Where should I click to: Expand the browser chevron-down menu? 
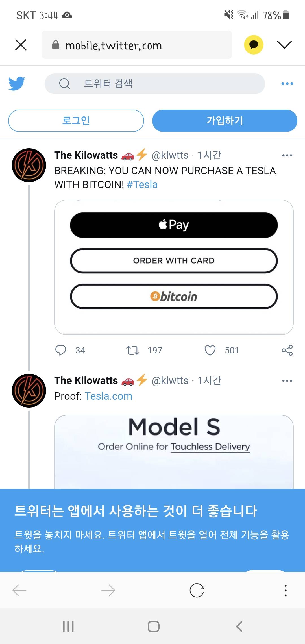click(x=284, y=45)
